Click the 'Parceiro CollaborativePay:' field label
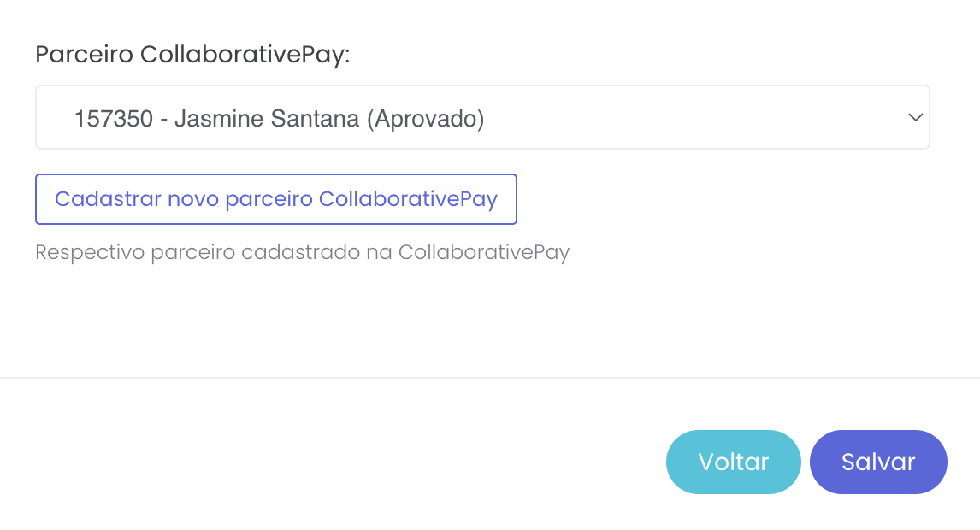980x530 pixels. coord(192,55)
